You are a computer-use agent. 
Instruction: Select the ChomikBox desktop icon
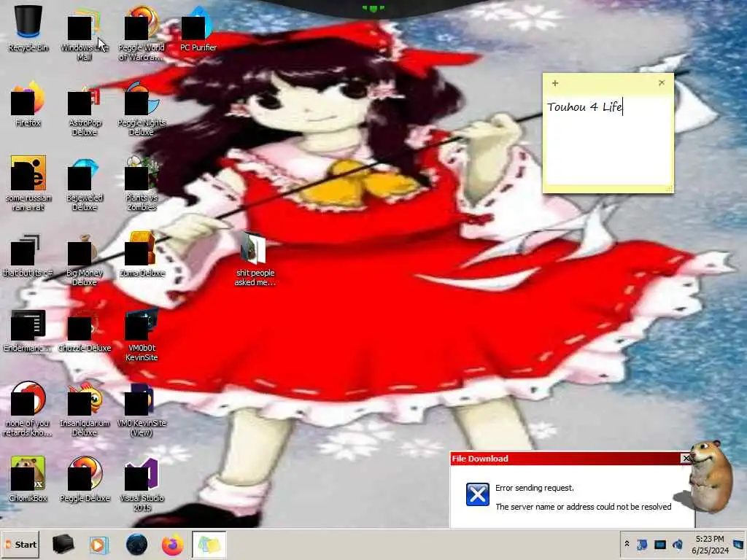28,479
